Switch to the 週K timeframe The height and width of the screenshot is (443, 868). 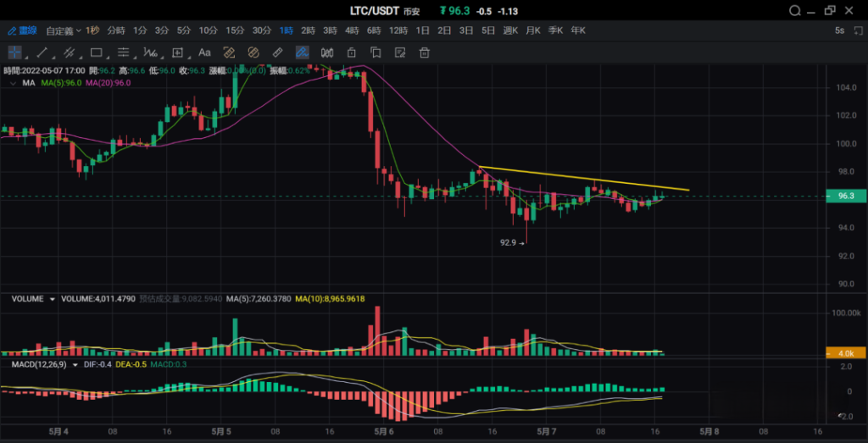510,30
